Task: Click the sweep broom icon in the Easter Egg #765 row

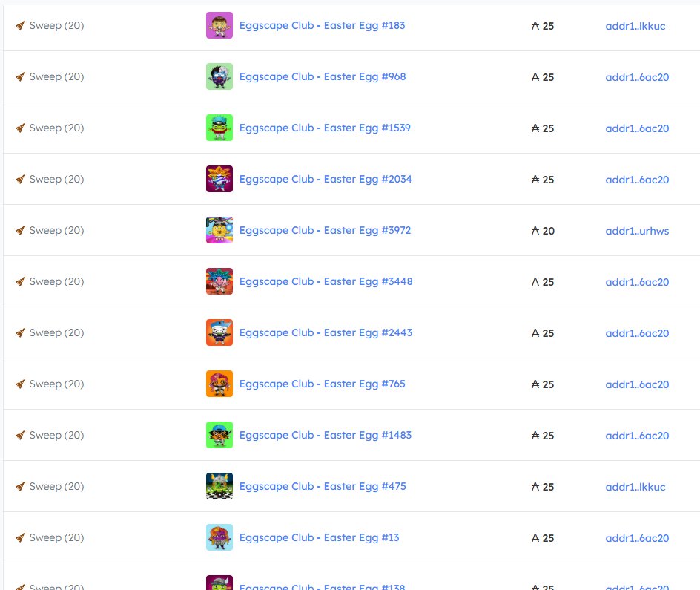Action: pos(21,384)
